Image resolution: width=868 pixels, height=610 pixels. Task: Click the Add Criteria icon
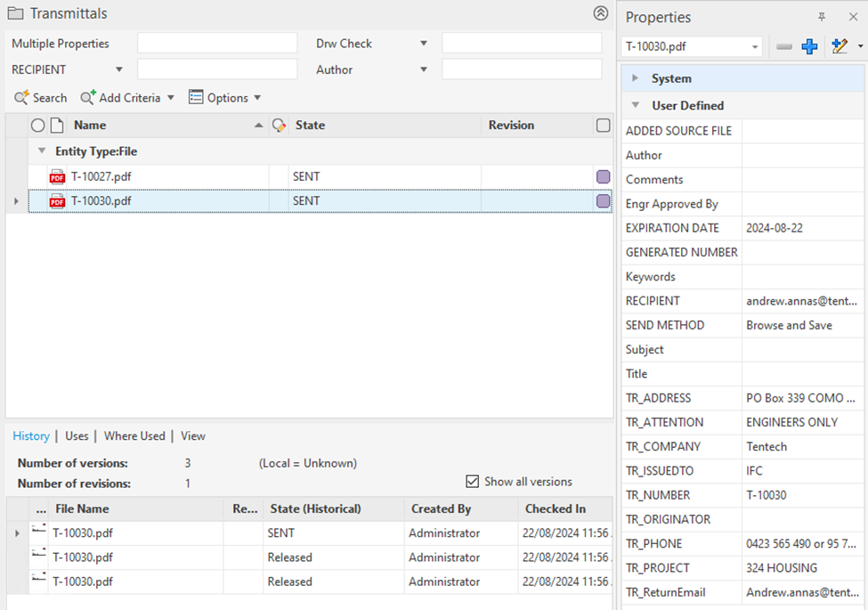[88, 98]
